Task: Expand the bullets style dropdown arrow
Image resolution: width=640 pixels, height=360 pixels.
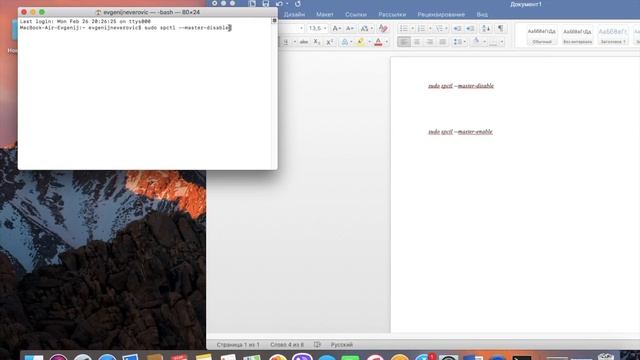Action: pos(412,28)
